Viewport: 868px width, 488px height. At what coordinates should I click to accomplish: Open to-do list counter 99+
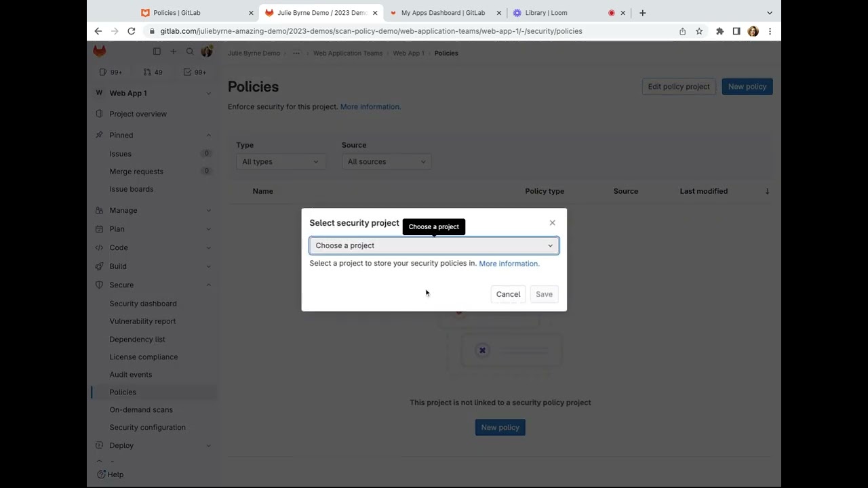(195, 72)
